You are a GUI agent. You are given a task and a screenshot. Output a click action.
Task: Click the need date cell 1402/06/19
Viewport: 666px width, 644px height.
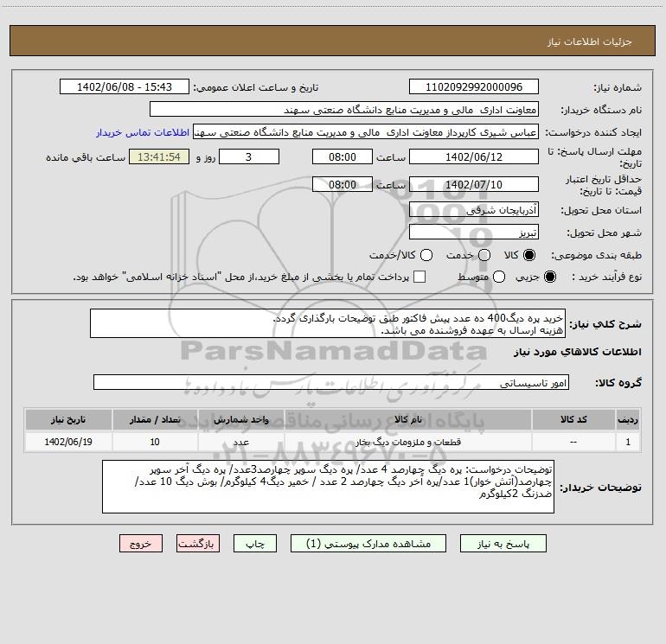click(x=68, y=442)
